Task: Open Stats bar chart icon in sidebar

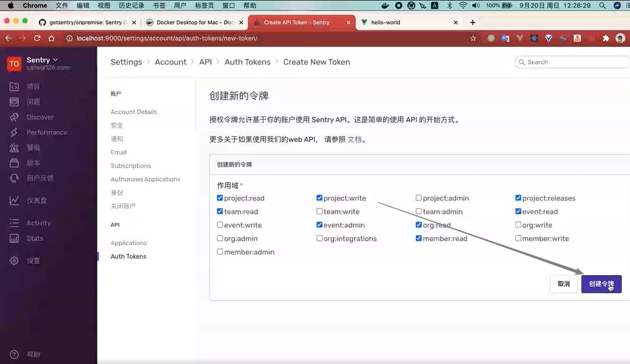Action: pyautogui.click(x=15, y=238)
